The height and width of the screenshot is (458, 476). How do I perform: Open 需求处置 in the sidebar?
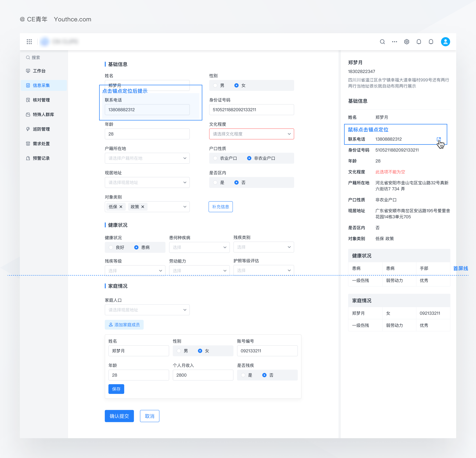[44, 144]
